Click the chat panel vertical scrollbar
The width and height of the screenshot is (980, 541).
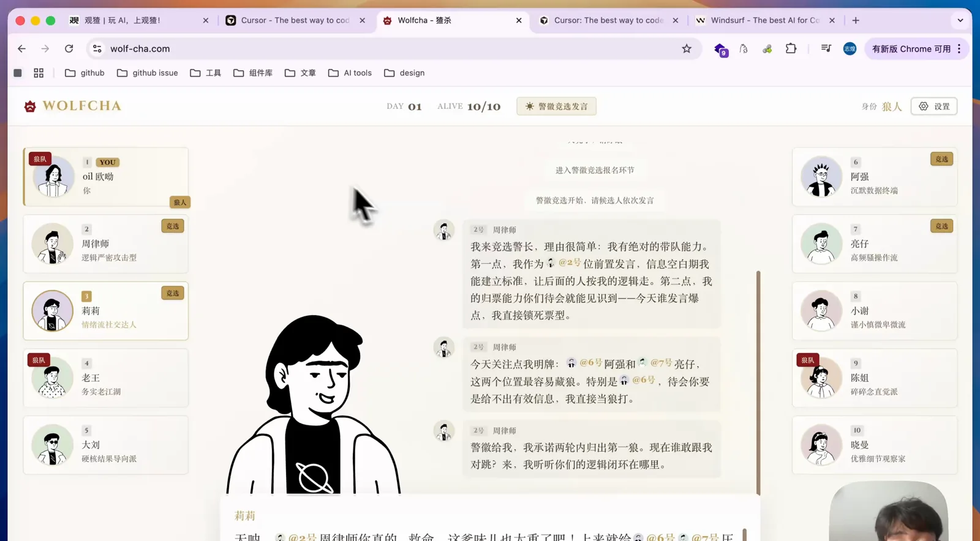pyautogui.click(x=758, y=382)
